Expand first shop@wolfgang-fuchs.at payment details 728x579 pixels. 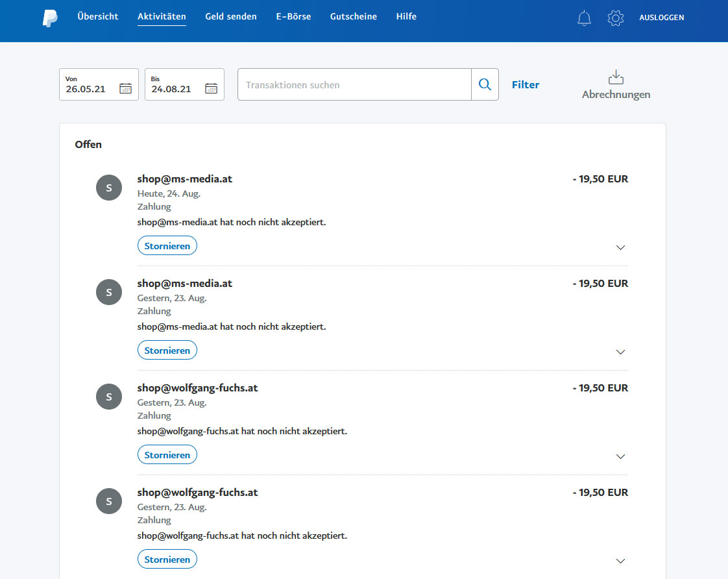(620, 456)
